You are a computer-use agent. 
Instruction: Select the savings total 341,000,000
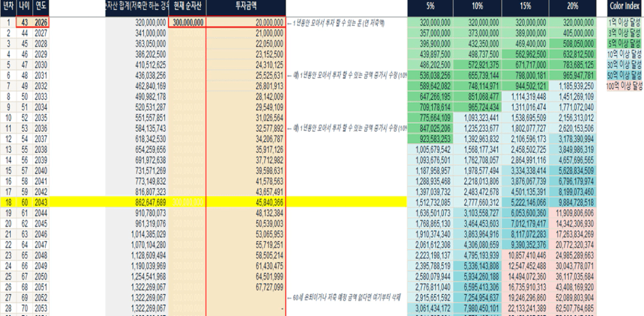pos(136,33)
